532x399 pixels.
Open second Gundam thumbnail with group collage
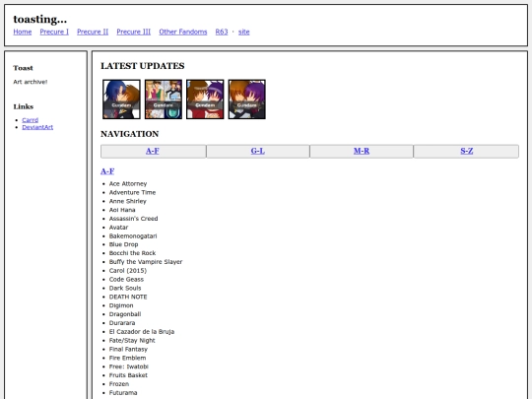click(164, 100)
